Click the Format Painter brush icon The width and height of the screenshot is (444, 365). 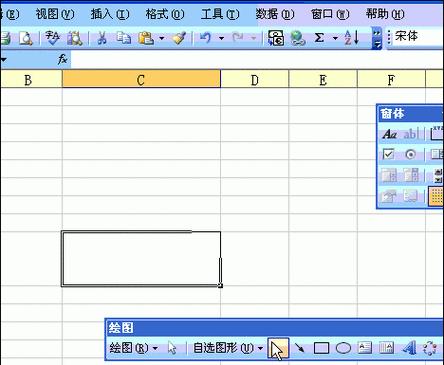pos(179,38)
